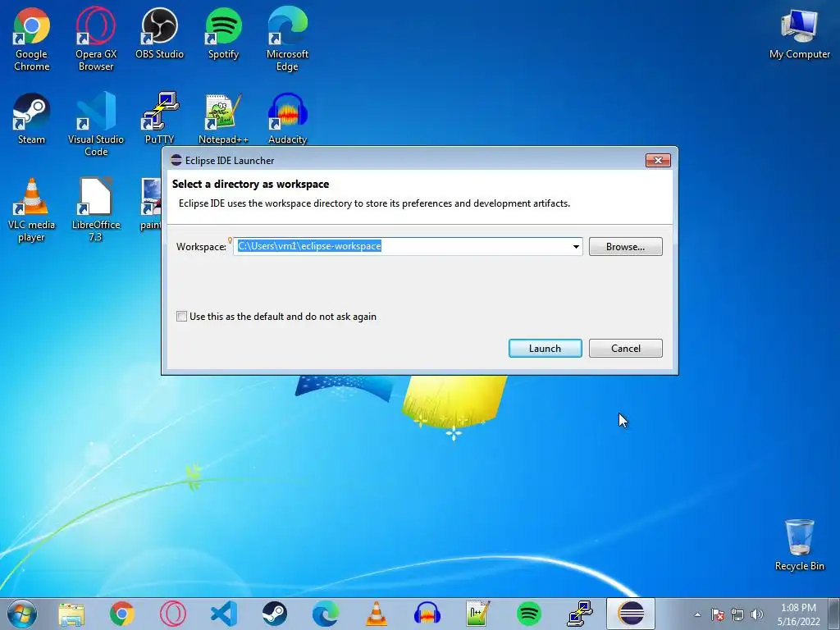This screenshot has width=840, height=630.
Task: Select the paint desktop icon behind dialog
Action: pos(151,204)
